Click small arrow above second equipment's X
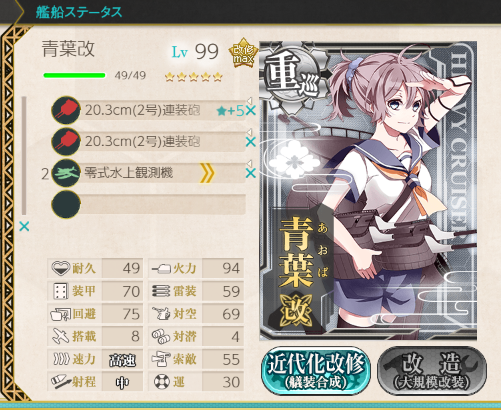 [249, 132]
